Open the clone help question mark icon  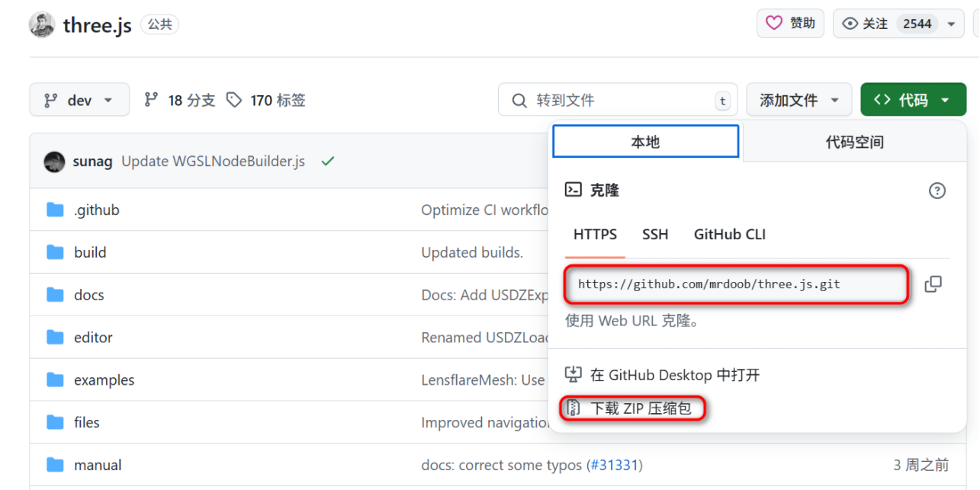point(937,191)
